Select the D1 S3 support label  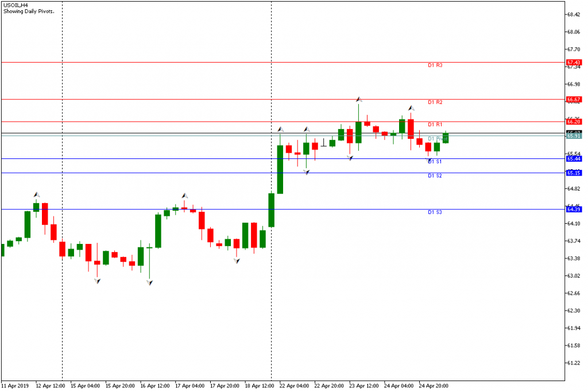(435, 212)
